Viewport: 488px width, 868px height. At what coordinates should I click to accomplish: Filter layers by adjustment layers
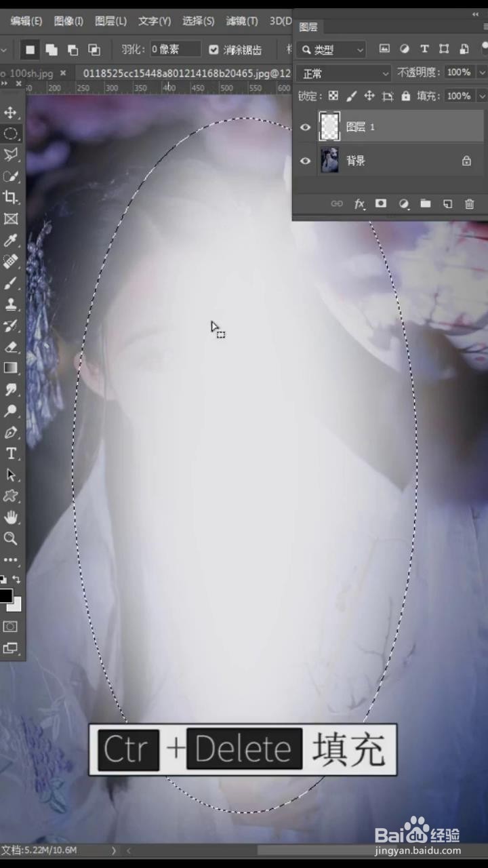click(x=405, y=49)
